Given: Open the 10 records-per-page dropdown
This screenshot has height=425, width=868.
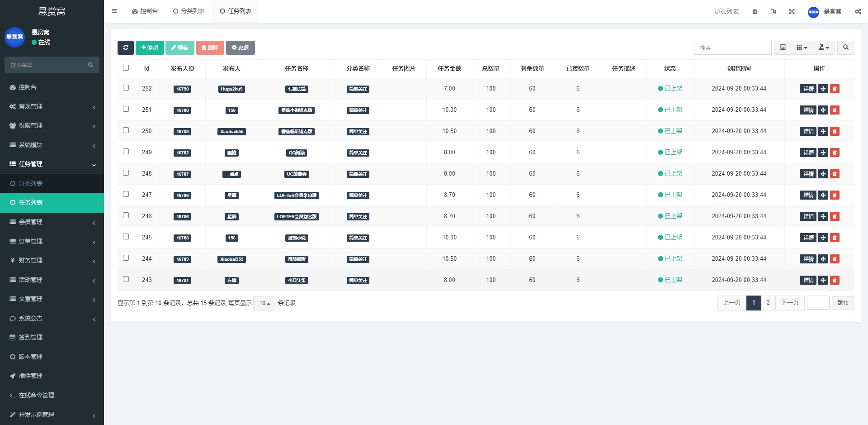Looking at the screenshot, I should click(x=264, y=303).
